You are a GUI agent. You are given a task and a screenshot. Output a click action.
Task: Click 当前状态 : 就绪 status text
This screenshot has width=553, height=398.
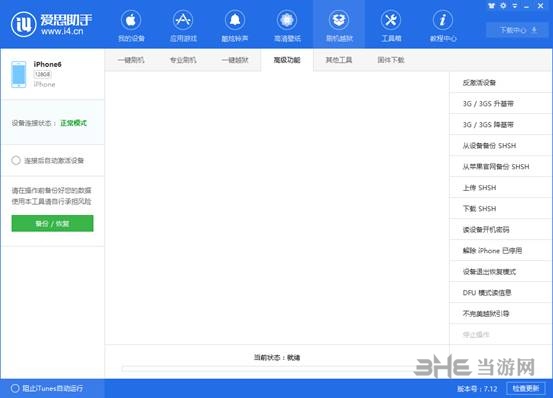pos(277,357)
